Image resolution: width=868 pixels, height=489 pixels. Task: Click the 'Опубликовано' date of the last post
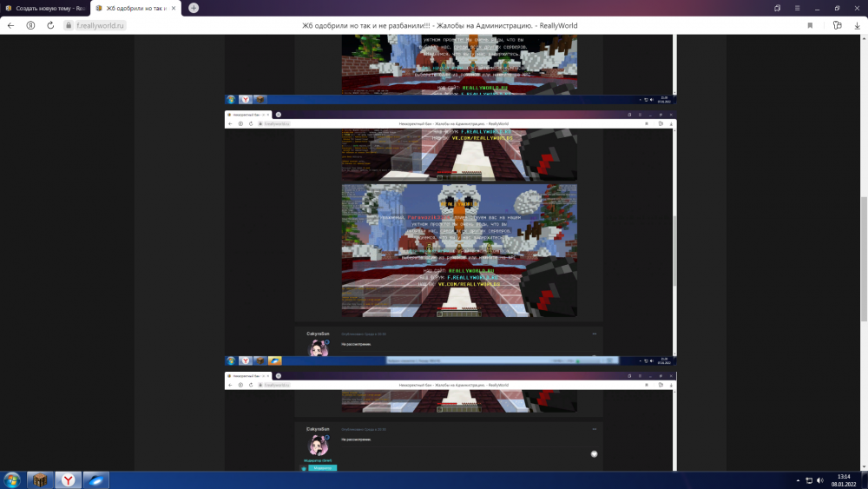pyautogui.click(x=364, y=429)
